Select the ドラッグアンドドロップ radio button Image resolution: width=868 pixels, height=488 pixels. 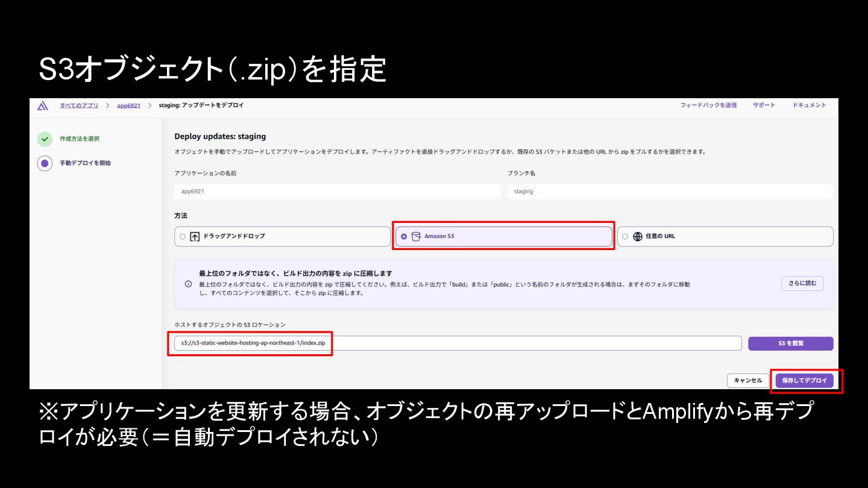[x=183, y=237]
